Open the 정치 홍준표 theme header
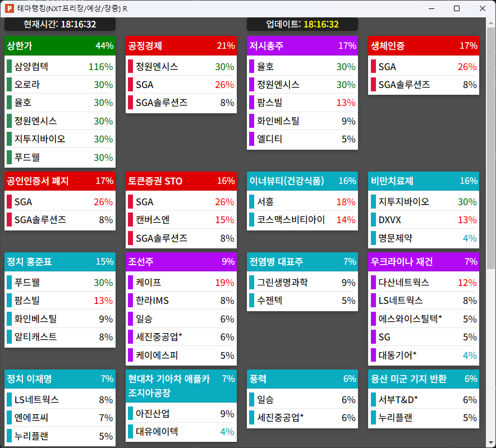This screenshot has width=496, height=448. [60, 262]
